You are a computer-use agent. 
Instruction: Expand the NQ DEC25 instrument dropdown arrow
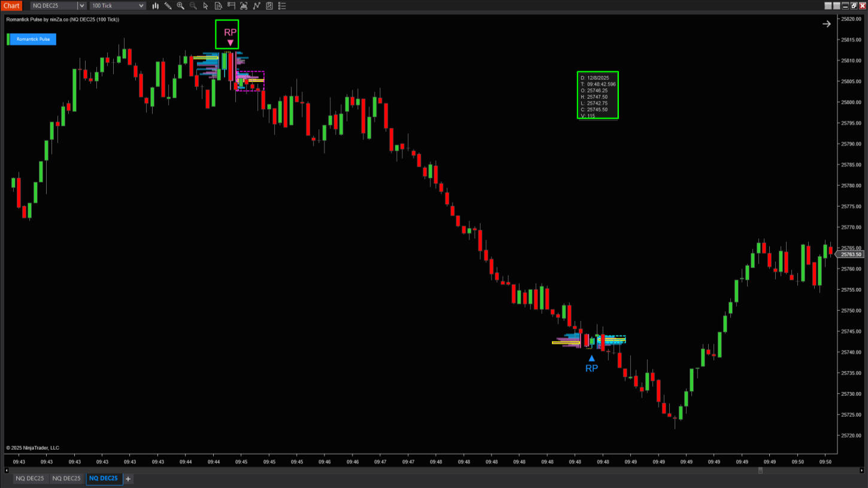[x=81, y=6]
